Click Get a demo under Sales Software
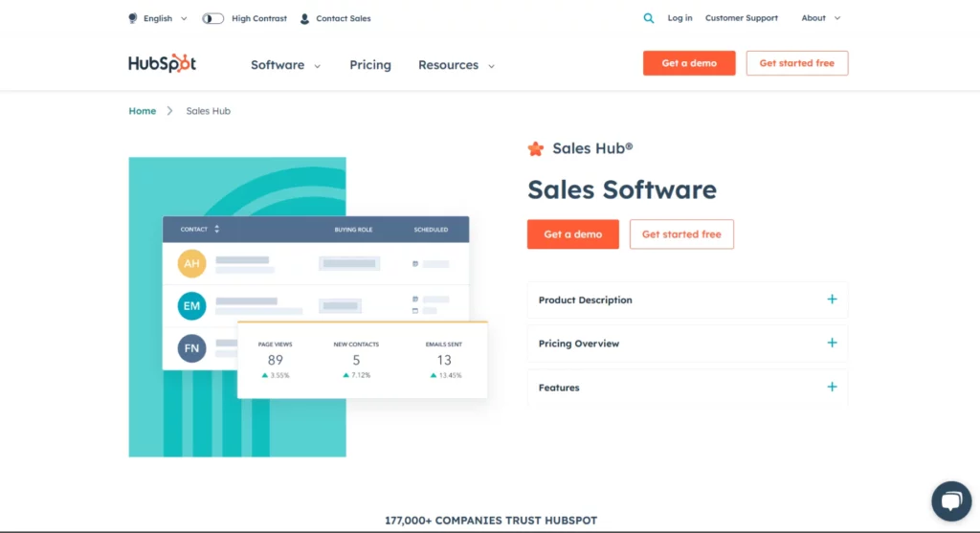 [573, 234]
